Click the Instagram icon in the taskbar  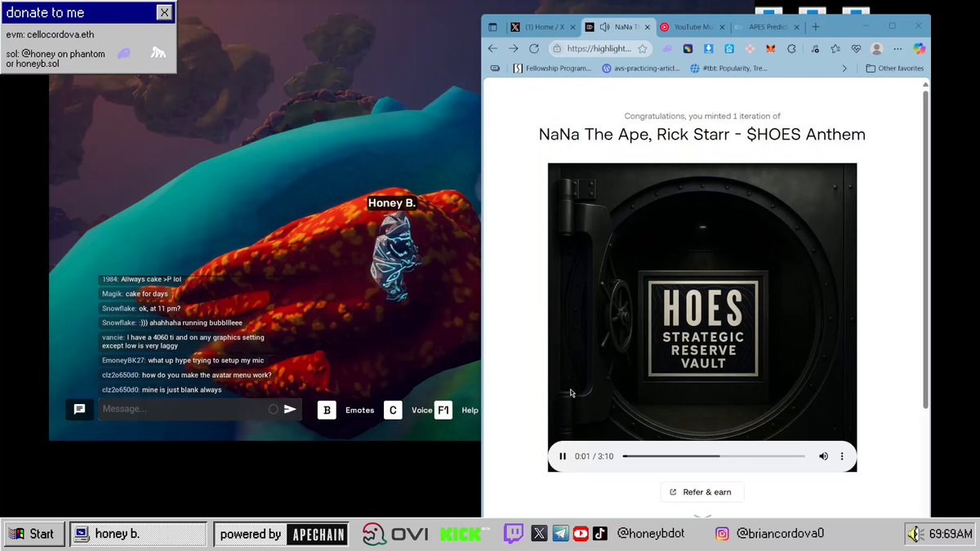point(722,534)
